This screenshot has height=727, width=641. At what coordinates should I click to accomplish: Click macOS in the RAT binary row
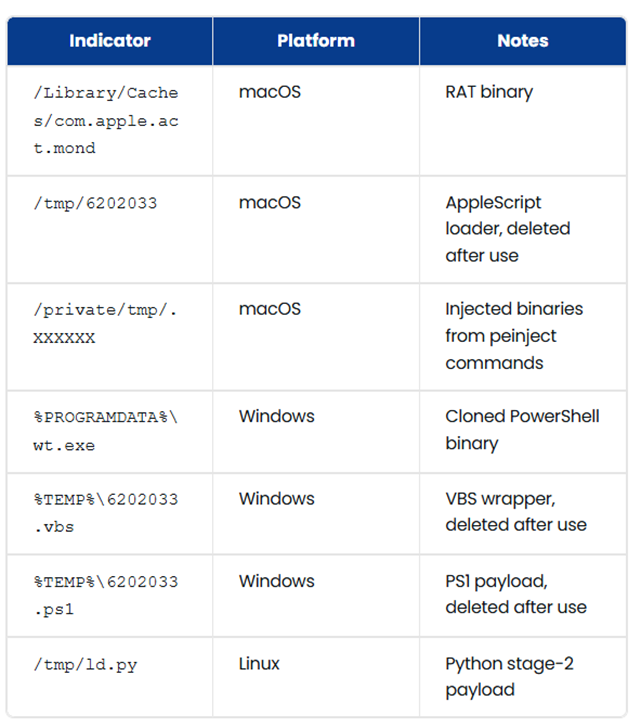269,92
